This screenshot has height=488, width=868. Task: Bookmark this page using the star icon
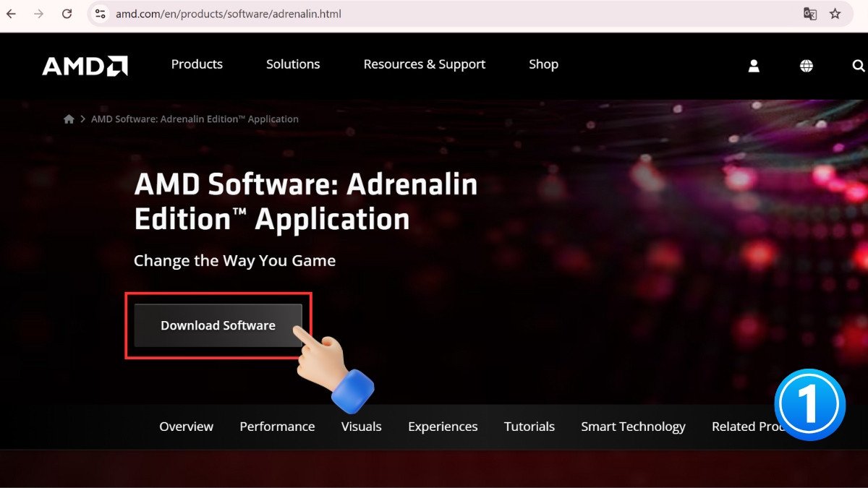pos(835,13)
